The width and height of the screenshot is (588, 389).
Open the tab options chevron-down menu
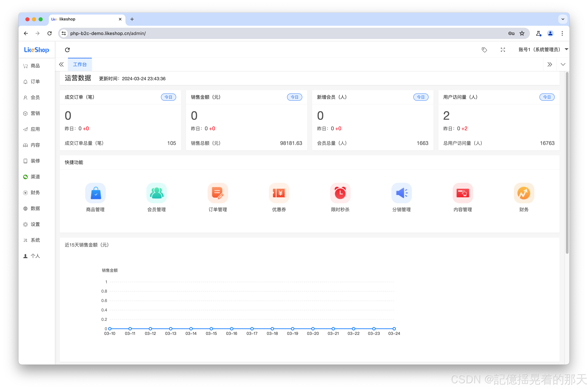(x=563, y=65)
